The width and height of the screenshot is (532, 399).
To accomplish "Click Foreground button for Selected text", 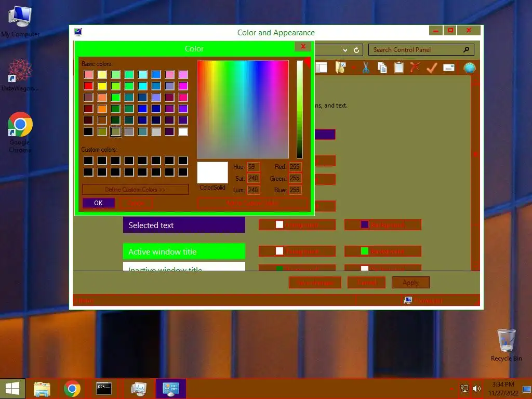I will point(297,224).
